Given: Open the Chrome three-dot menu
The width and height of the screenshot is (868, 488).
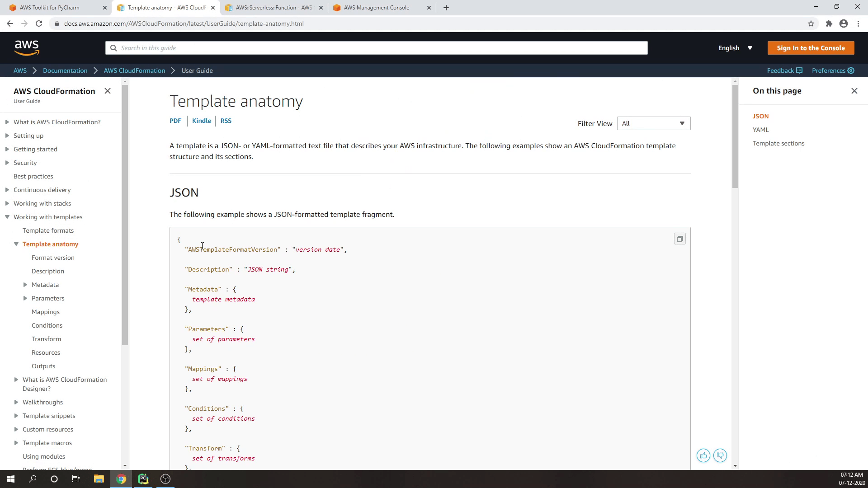Looking at the screenshot, I should pyautogui.click(x=858, y=23).
